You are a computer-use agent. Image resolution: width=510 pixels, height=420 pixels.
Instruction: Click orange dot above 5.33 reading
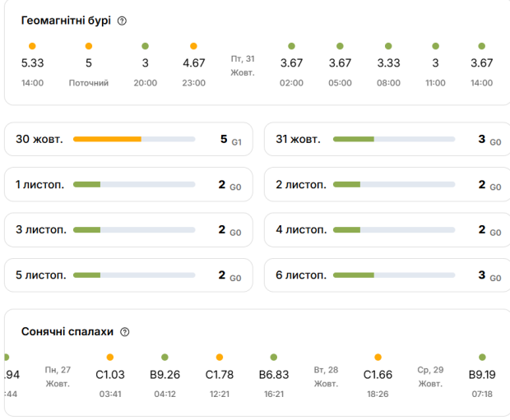(32, 46)
